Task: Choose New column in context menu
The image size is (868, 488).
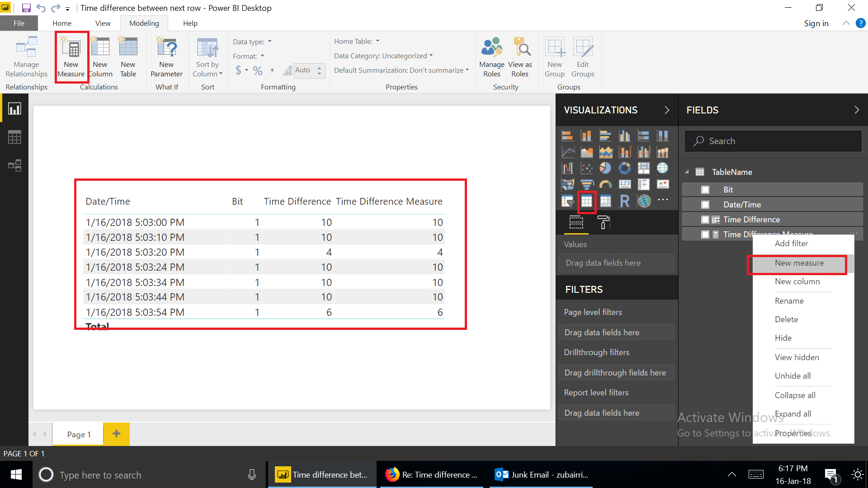Action: pos(797,282)
